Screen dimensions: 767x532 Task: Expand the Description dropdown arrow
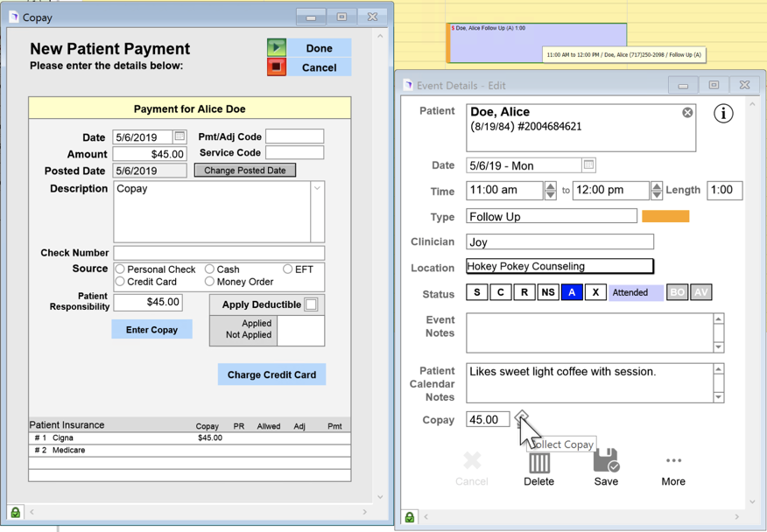(x=317, y=189)
